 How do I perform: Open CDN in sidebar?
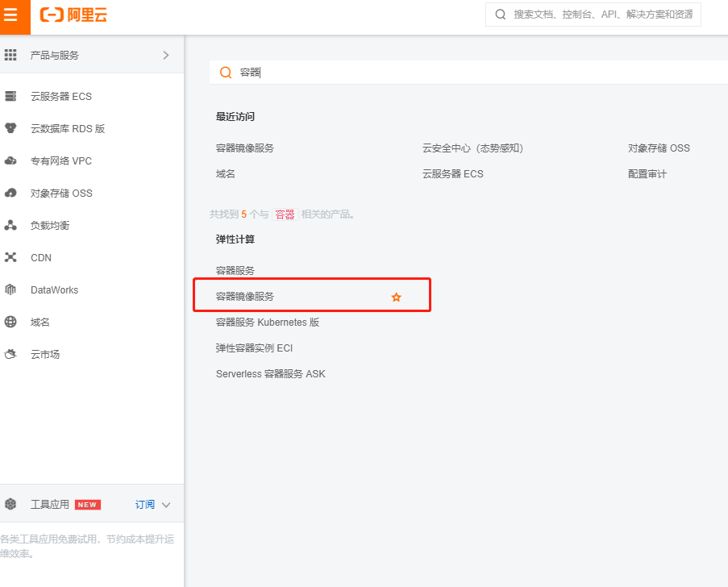[x=41, y=258]
